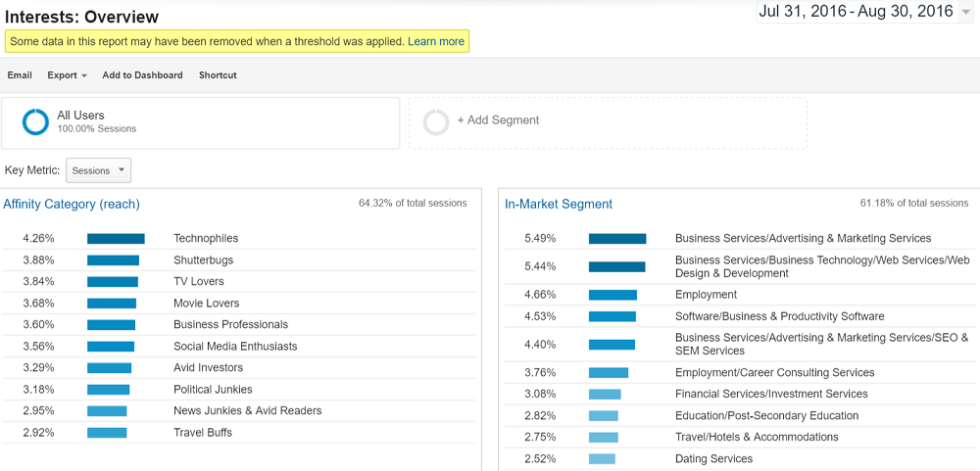Open the Key Metric Sessions dropdown

(98, 170)
